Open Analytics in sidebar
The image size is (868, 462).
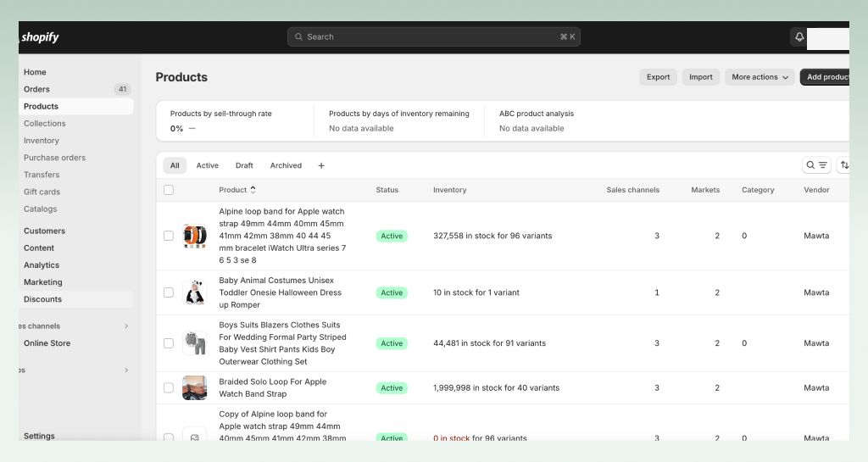point(41,265)
